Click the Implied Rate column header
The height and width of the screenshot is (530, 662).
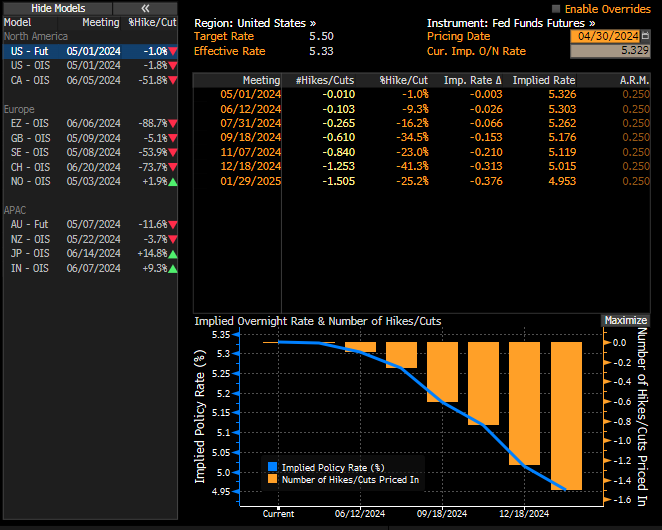[x=543, y=80]
